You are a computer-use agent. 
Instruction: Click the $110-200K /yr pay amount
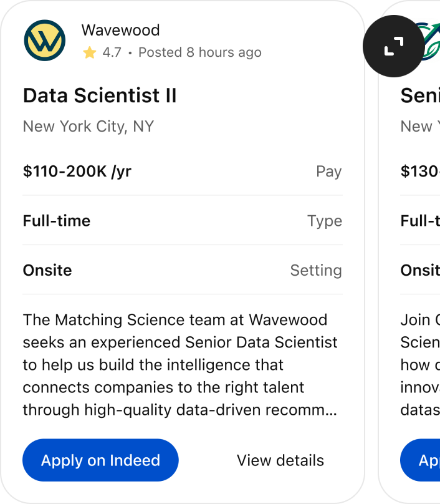(x=77, y=171)
